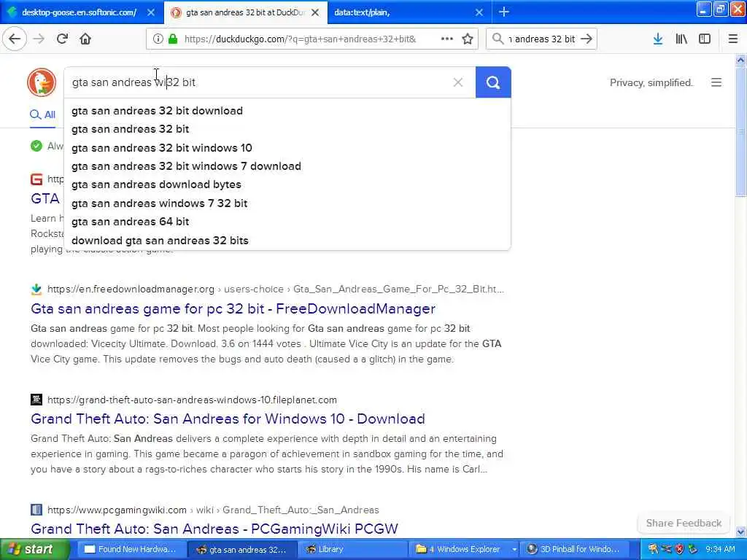Image resolution: width=747 pixels, height=560 pixels.
Task: Show site information via the info icon
Action: (158, 39)
